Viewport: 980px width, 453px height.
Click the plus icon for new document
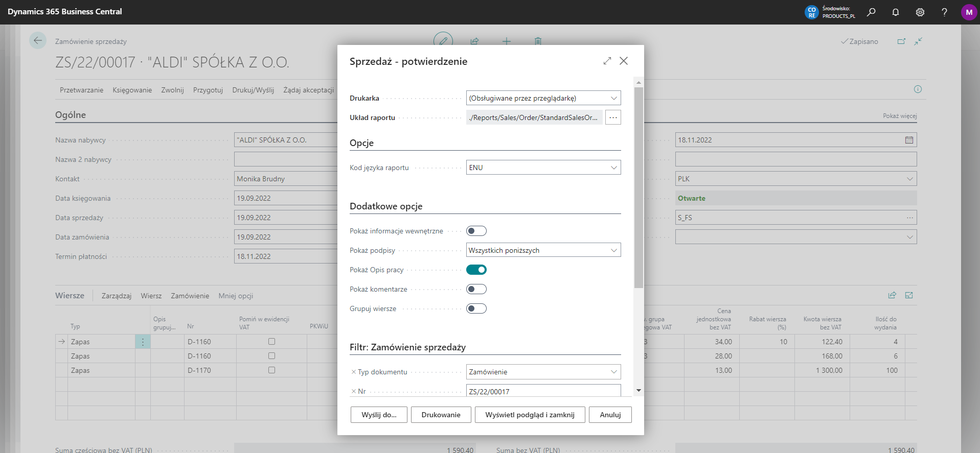506,41
